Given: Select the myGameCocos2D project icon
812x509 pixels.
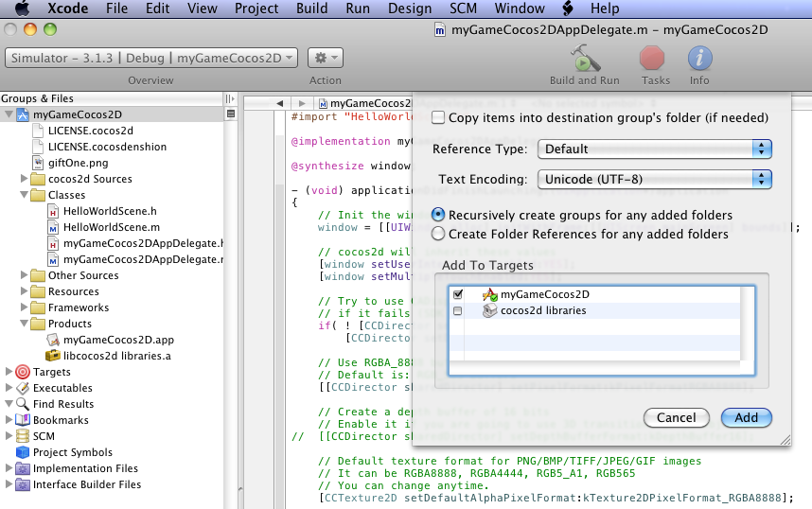Looking at the screenshot, I should point(23,114).
